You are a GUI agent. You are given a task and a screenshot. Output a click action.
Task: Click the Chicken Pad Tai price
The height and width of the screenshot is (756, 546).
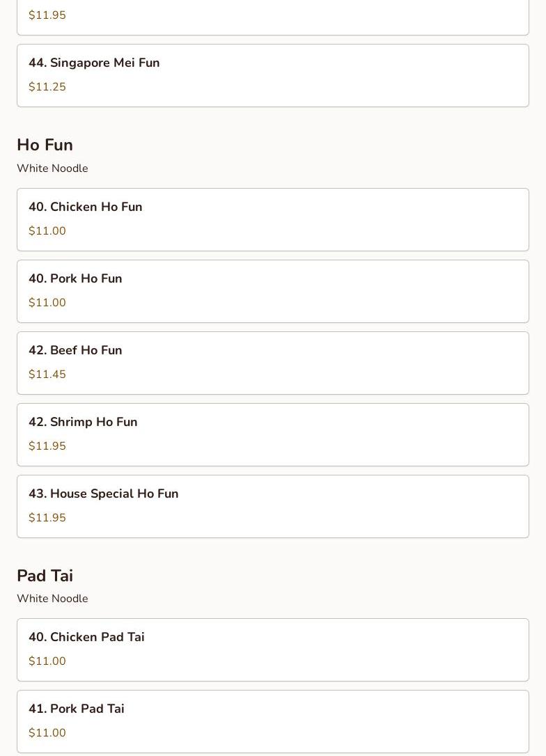(47, 661)
